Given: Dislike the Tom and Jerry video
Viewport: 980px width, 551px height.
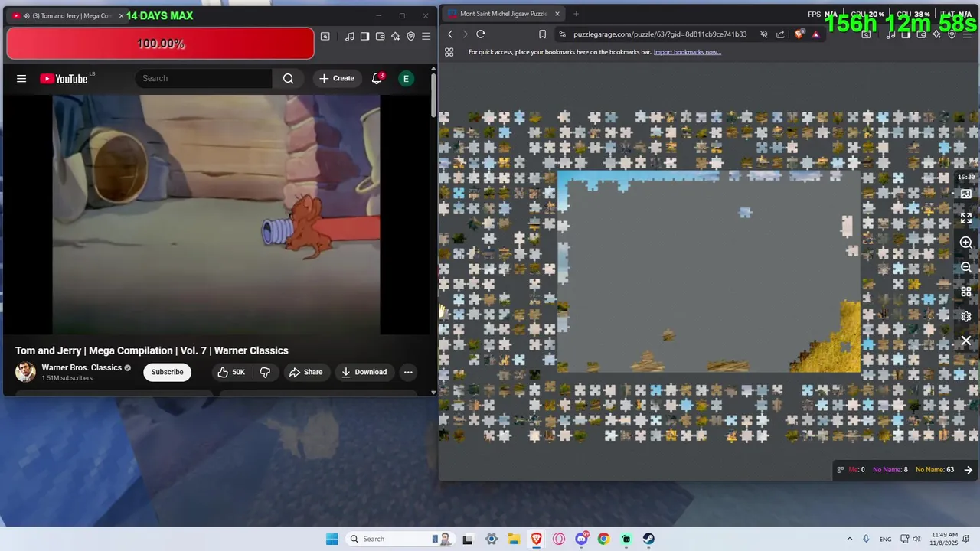Looking at the screenshot, I should point(265,372).
